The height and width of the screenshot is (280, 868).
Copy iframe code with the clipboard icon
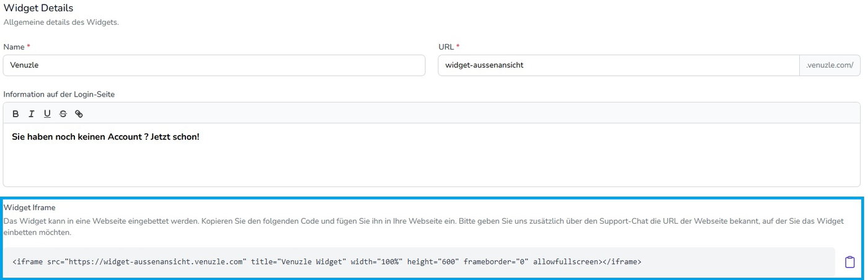[849, 262]
